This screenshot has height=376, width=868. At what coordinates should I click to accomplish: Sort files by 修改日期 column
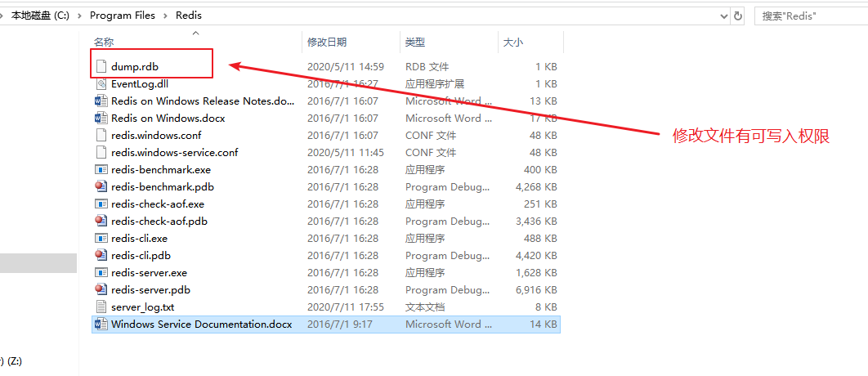tap(327, 43)
